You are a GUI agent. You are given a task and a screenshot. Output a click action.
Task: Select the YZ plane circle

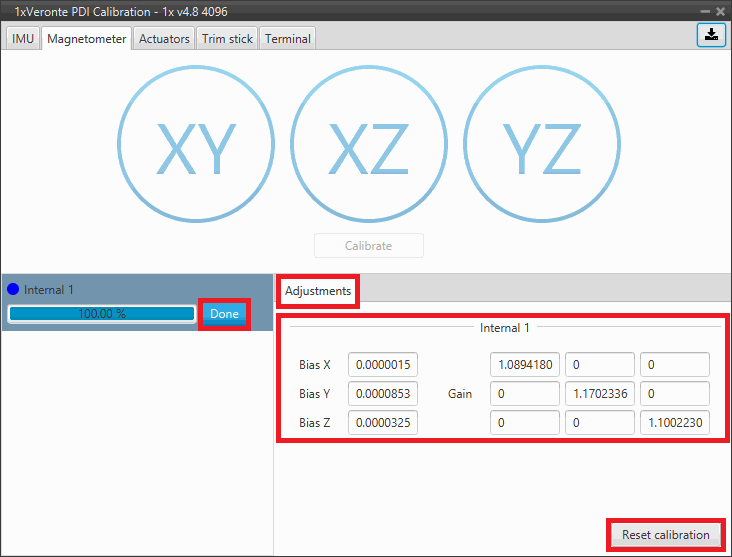click(x=541, y=148)
